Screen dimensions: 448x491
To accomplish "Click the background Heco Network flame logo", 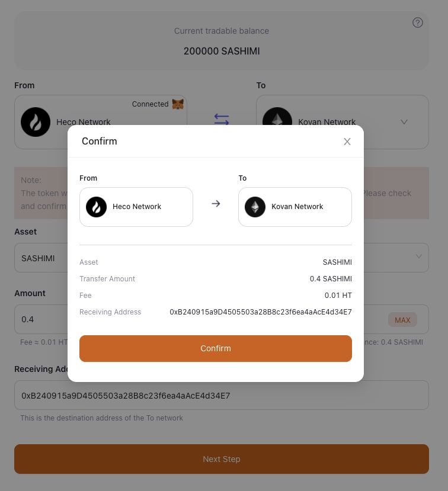I will (36, 123).
